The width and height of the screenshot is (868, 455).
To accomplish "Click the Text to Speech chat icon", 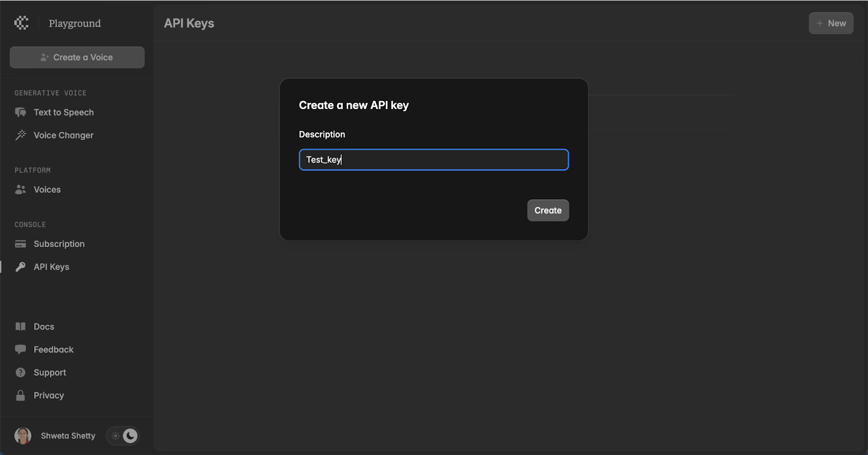I will click(21, 112).
